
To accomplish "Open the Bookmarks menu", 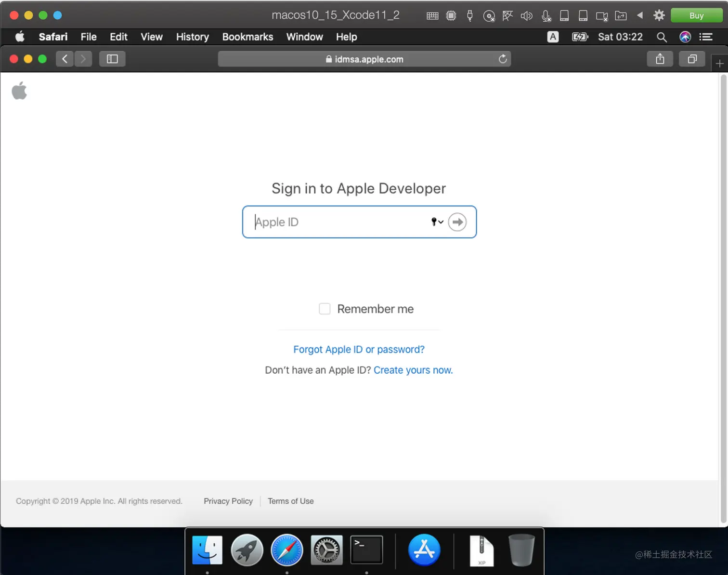I will tap(247, 37).
